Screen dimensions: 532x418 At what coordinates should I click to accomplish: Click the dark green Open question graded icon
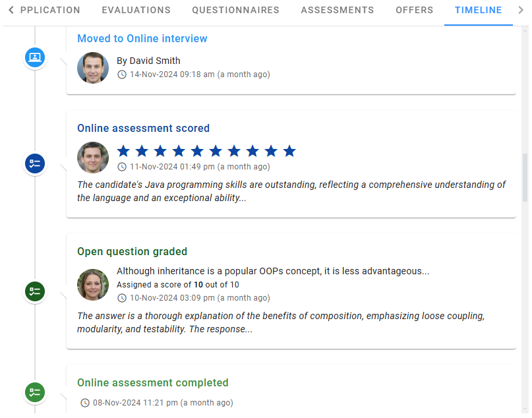(34, 291)
